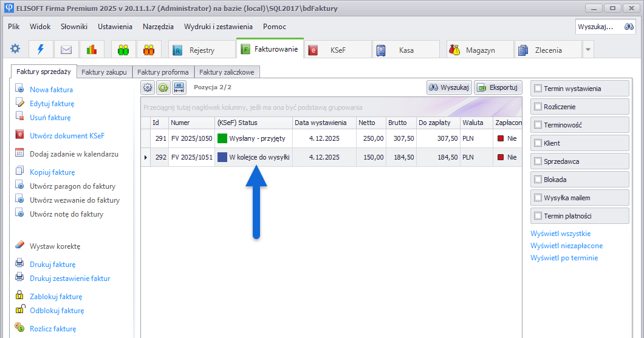Click the refresh icon above the invoice grid
The width and height of the screenshot is (644, 338).
(163, 87)
